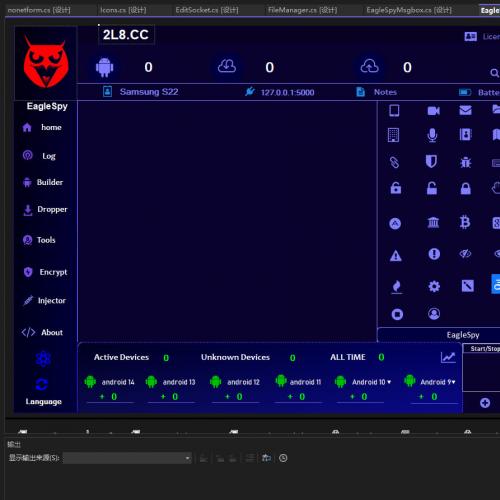Click the cloud download icon

(227, 66)
